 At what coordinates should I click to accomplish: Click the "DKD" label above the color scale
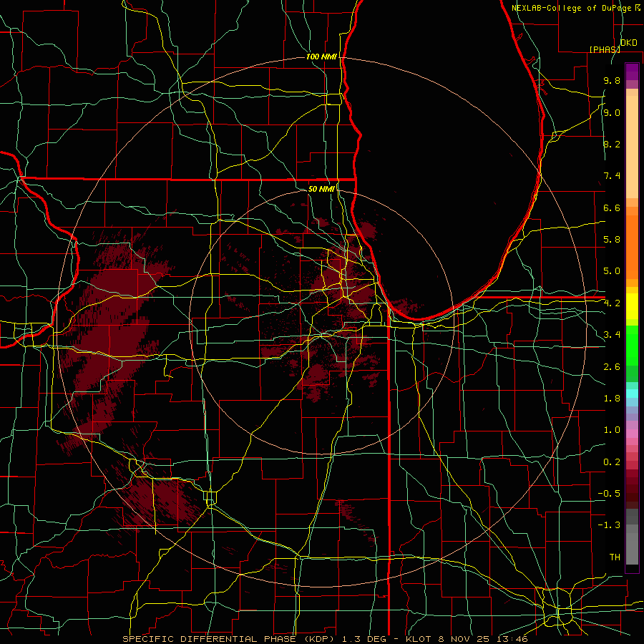pyautogui.click(x=628, y=43)
